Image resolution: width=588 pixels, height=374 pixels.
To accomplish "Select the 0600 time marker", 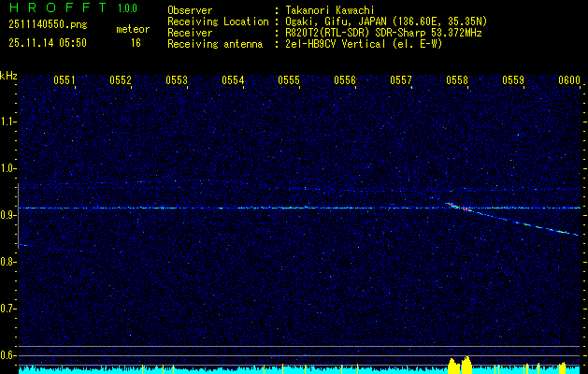I will 569,81.
